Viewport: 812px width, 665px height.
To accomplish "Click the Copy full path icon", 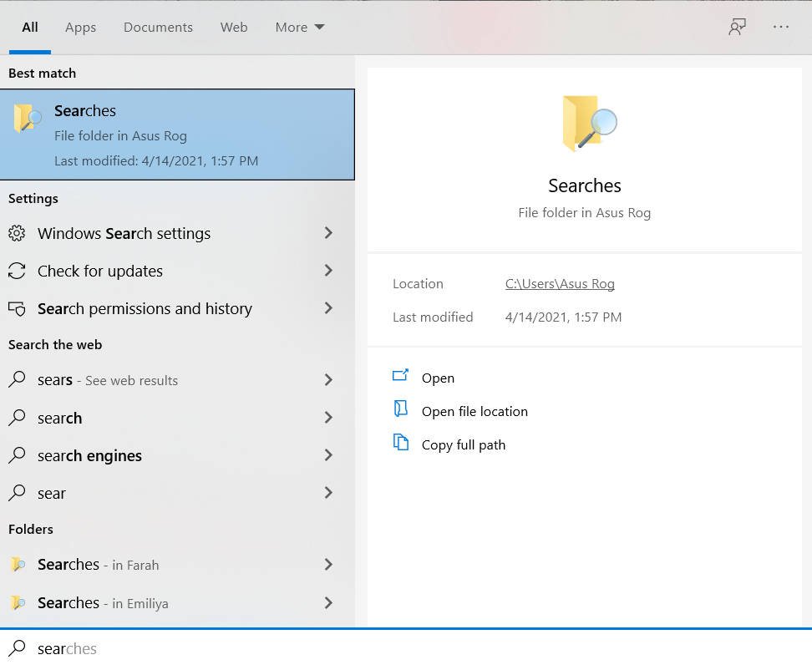I will [x=400, y=442].
